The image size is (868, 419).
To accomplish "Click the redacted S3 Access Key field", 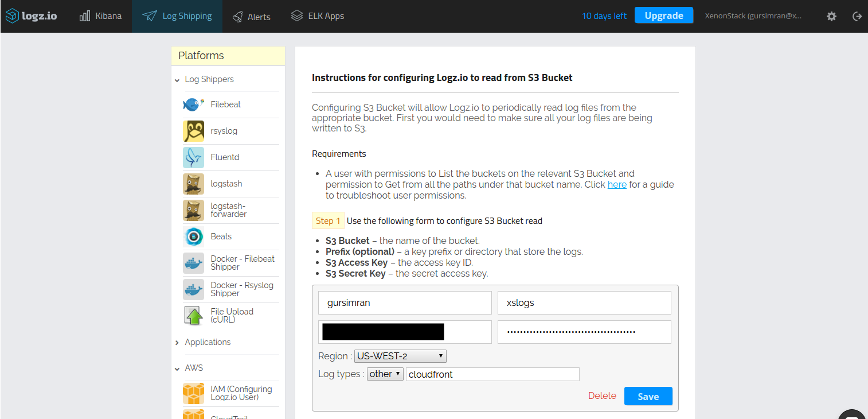I will tap(405, 332).
